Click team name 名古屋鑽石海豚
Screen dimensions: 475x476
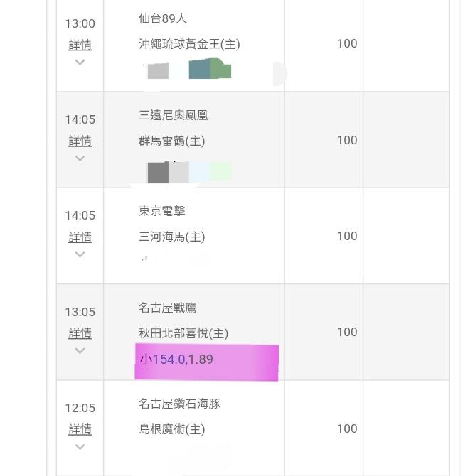pyautogui.click(x=179, y=404)
